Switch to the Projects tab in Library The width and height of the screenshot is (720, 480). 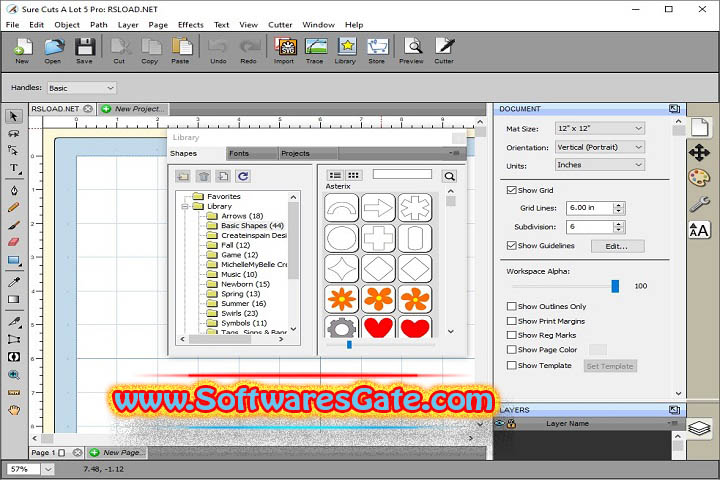(x=308, y=153)
